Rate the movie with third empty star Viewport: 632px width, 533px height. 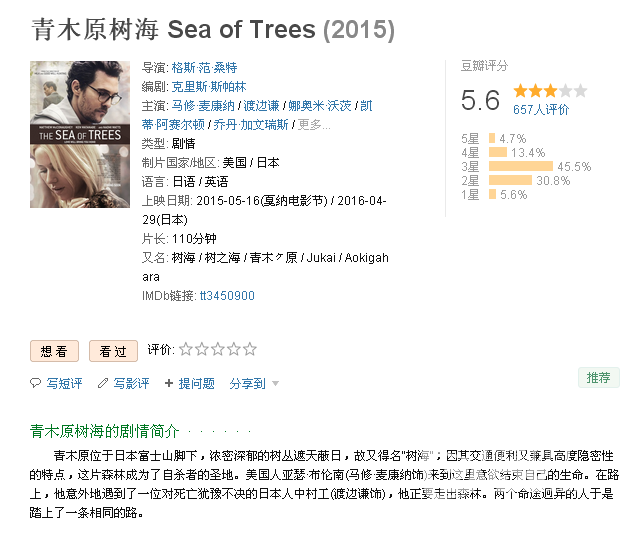(218, 349)
